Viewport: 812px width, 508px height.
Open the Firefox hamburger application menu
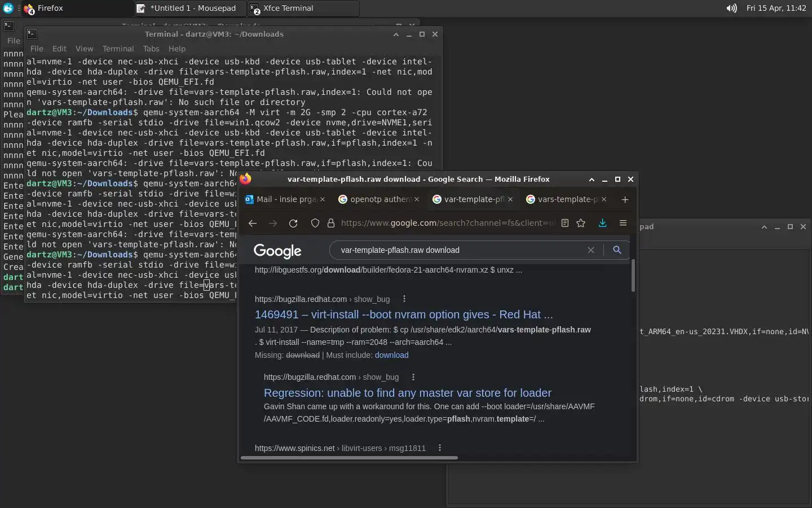(623, 223)
